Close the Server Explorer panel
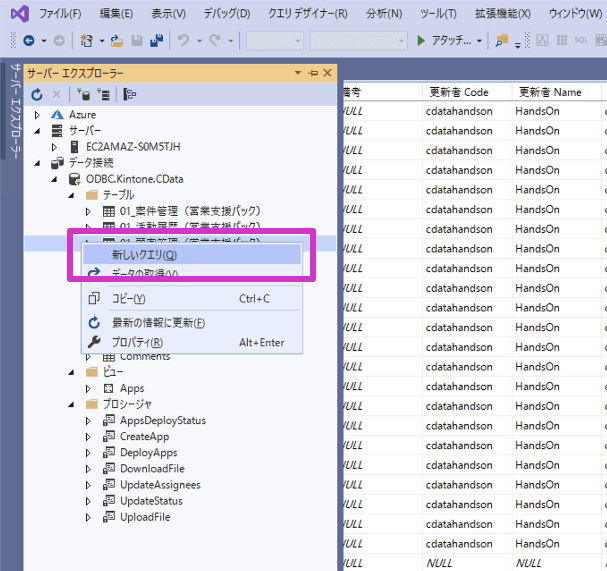This screenshot has height=571, width=607. tap(328, 73)
